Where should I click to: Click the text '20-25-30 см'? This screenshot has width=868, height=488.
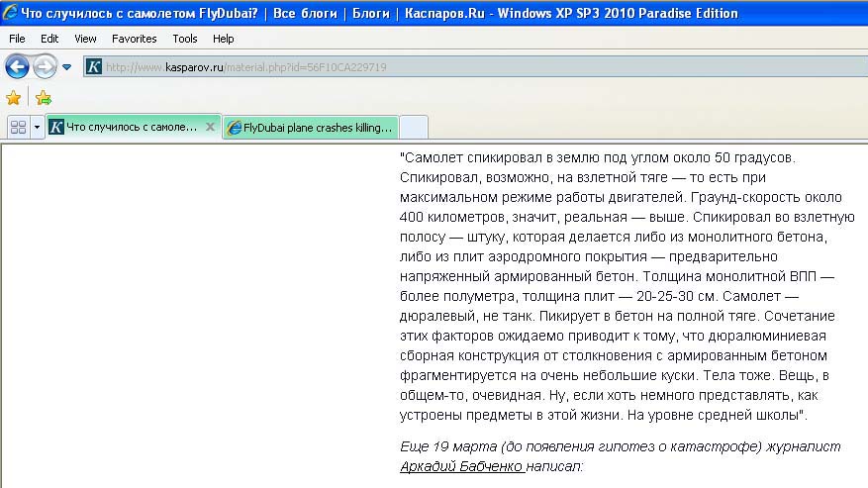coord(675,296)
